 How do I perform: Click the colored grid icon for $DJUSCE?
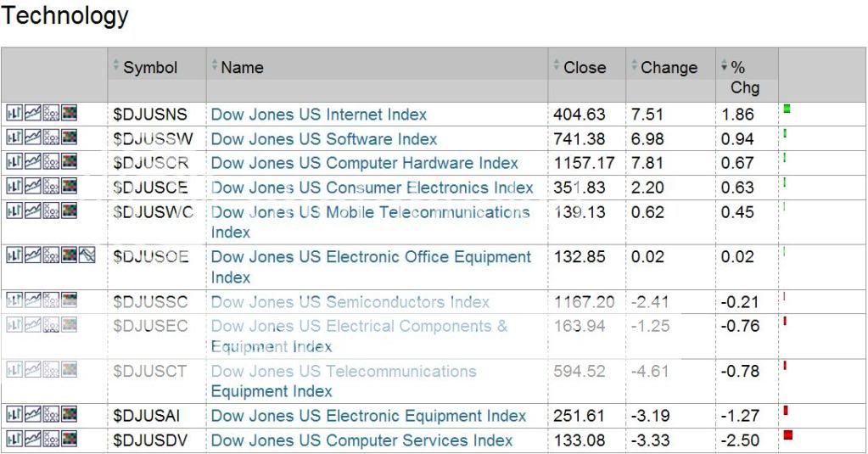[x=69, y=184]
